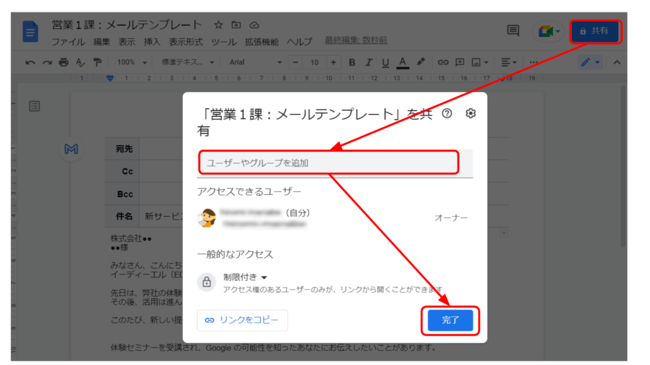The image size is (650, 365).
Task: Toggle bold formatting
Action: click(x=352, y=62)
